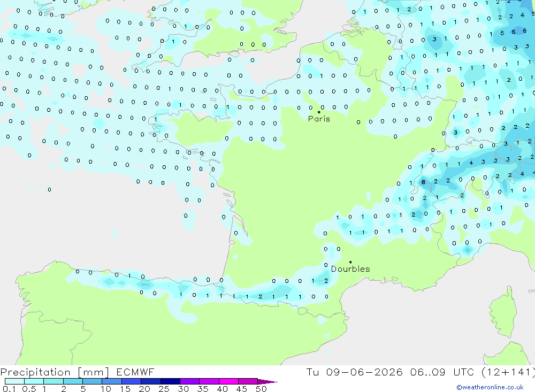Click the legend arrow tip past 50
This screenshot has width=535, height=392.
point(268,381)
